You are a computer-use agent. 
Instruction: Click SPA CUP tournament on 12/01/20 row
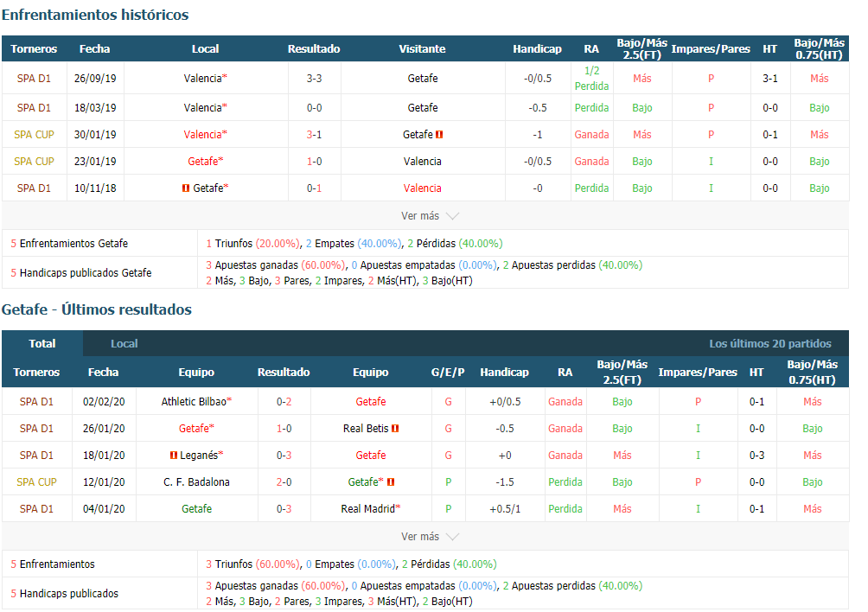coord(36,482)
